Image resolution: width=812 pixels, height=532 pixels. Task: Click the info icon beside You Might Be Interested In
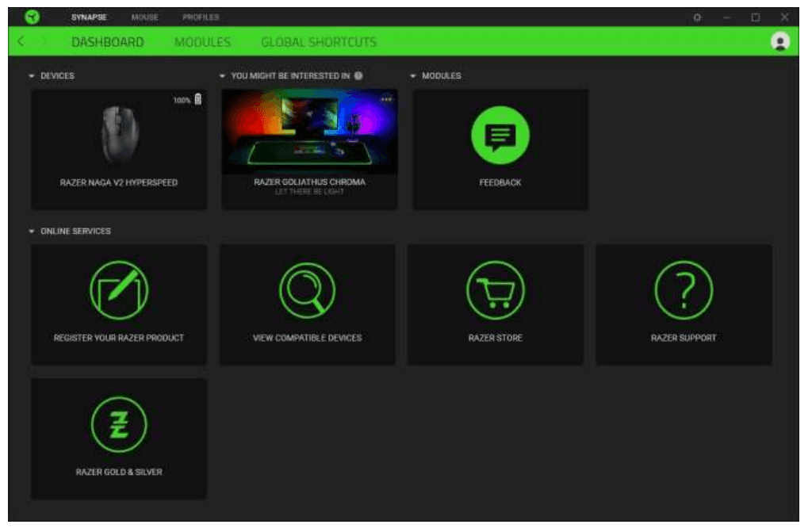(x=358, y=76)
